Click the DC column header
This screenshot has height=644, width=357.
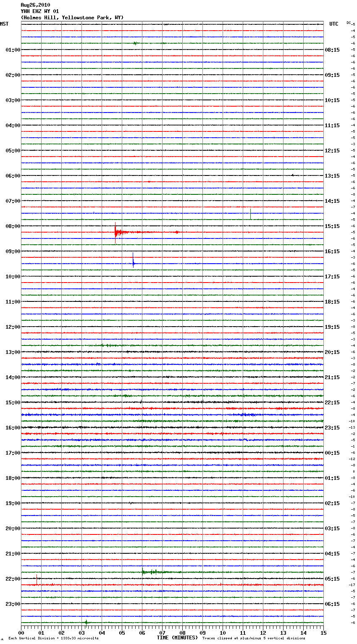click(x=349, y=23)
